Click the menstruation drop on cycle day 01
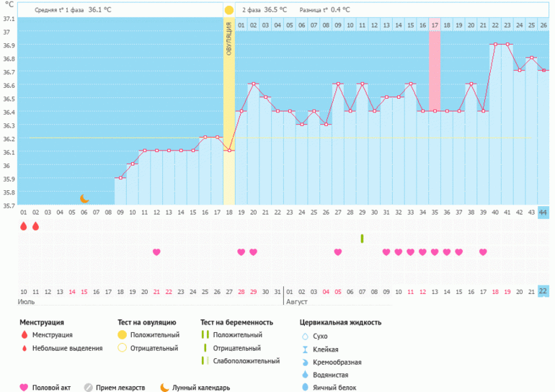Viewport: 555px width, 392px height. (24, 226)
